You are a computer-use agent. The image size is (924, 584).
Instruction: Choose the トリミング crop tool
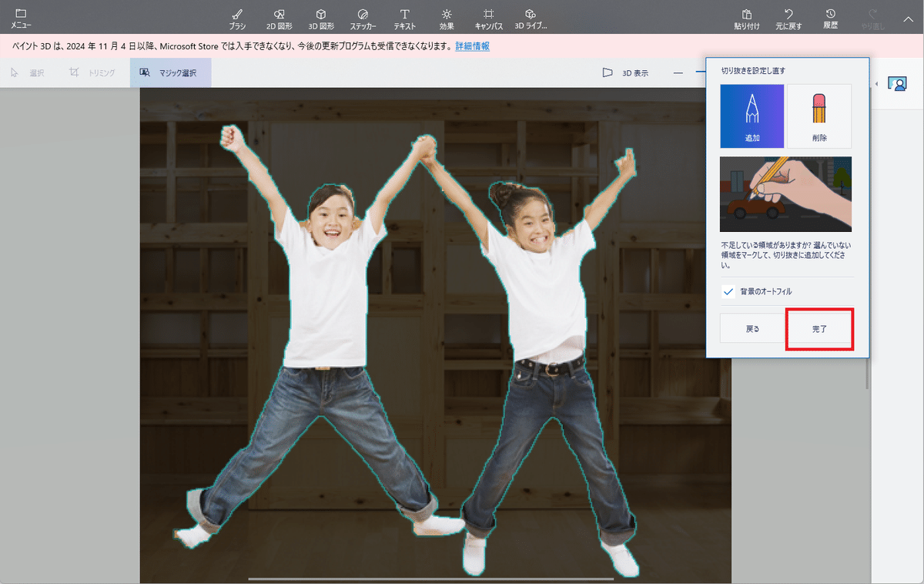click(92, 72)
